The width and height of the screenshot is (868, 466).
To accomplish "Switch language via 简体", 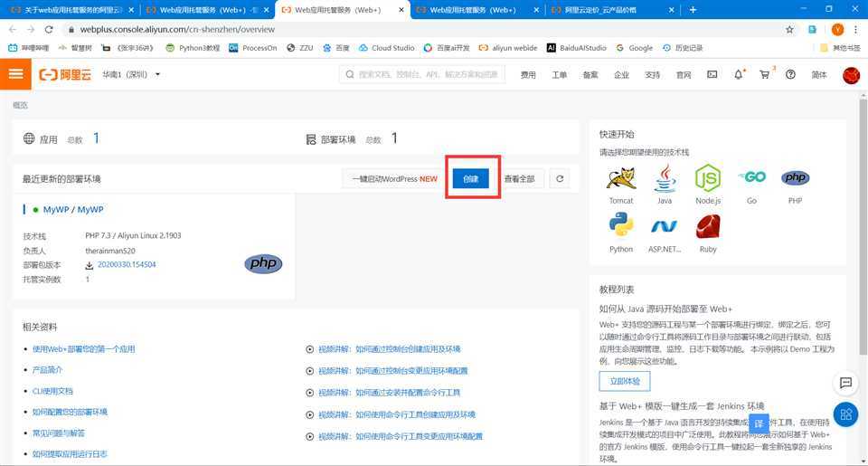I will pos(819,75).
